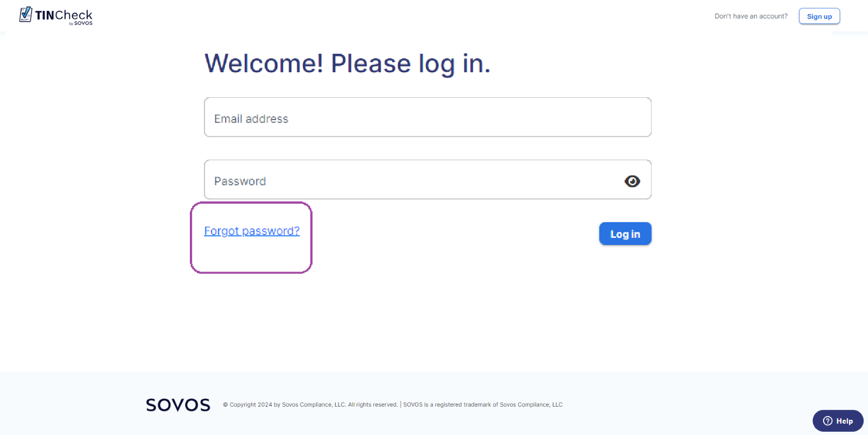Click the TINCheck wordmark in the header
This screenshot has height=435, width=868.
coord(64,15)
